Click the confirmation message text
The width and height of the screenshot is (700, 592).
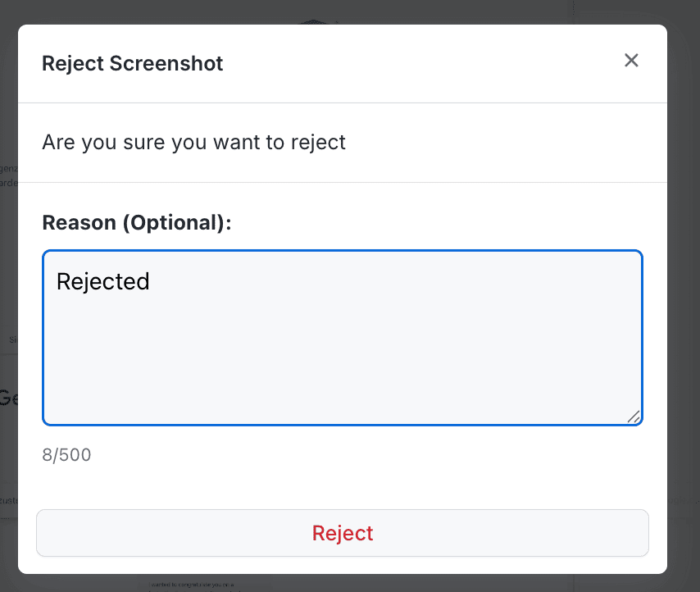click(193, 142)
